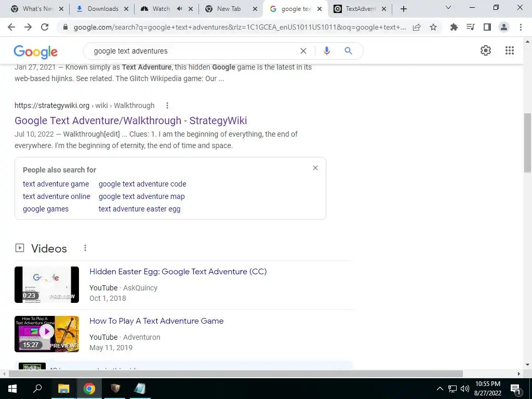Search for text adventure easter egg
Screen dimensions: 532x399
[x=139, y=209]
